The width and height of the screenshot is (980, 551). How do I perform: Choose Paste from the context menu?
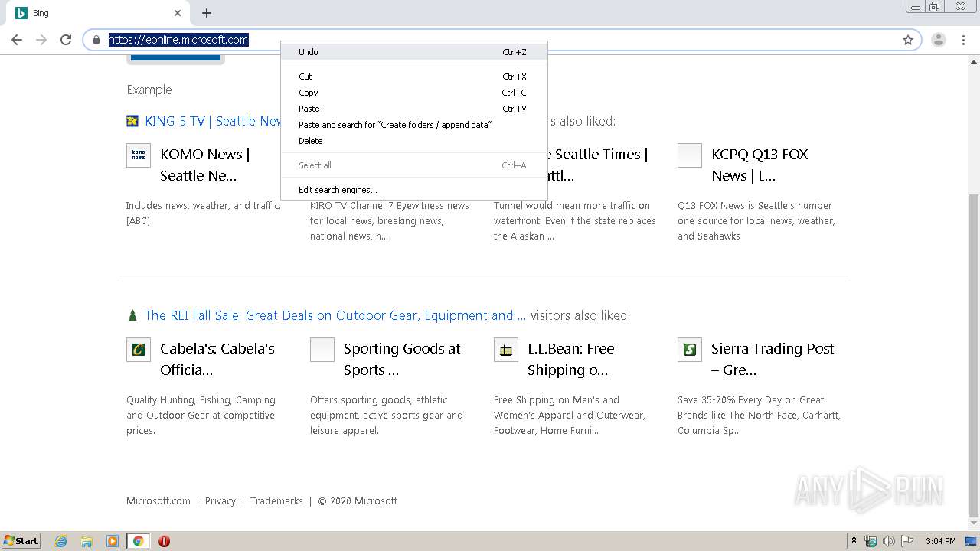(414, 109)
